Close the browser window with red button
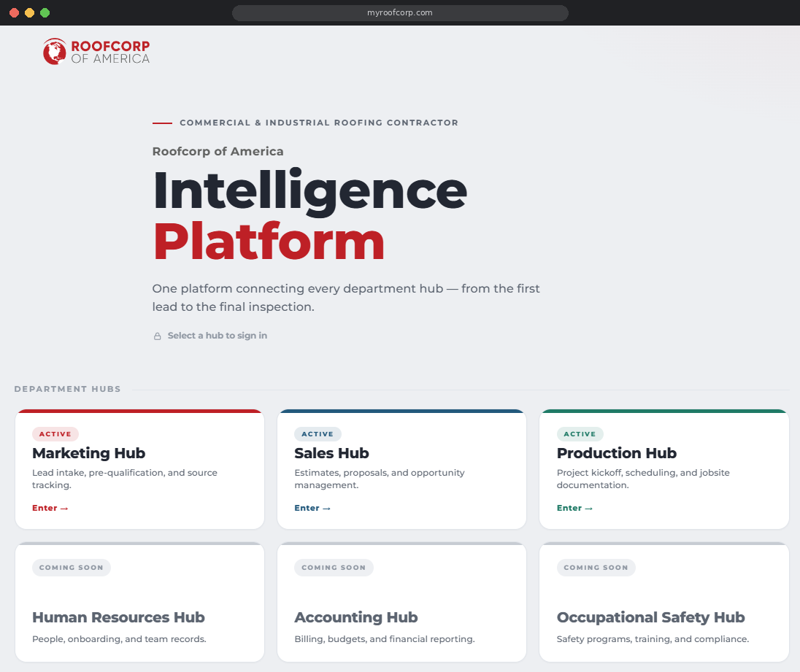 15,12
